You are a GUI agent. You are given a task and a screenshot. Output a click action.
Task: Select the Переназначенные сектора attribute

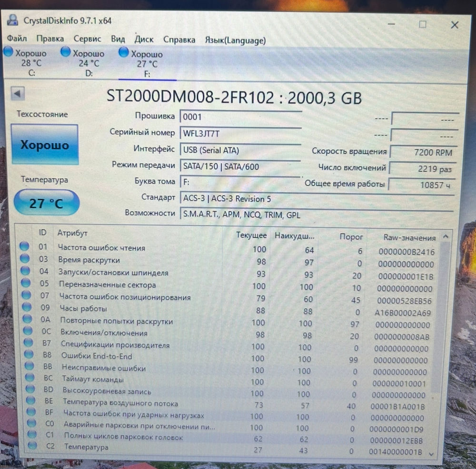pyautogui.click(x=107, y=284)
